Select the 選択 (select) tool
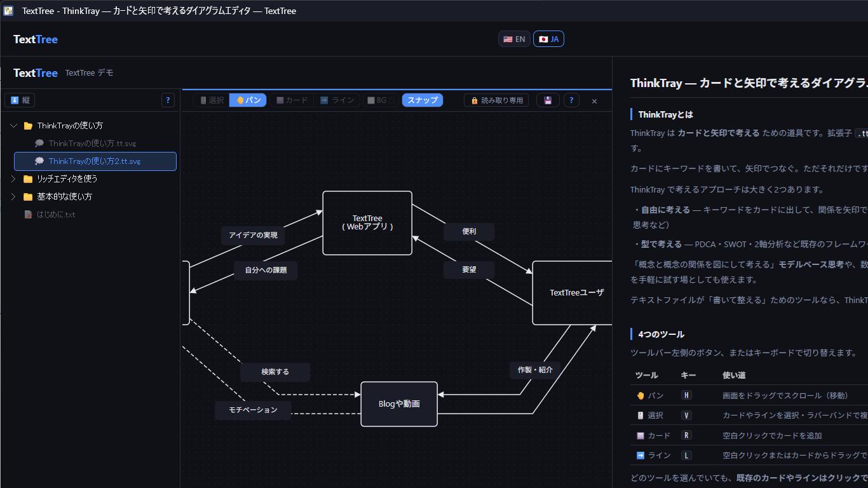This screenshot has height=488, width=868. point(212,100)
